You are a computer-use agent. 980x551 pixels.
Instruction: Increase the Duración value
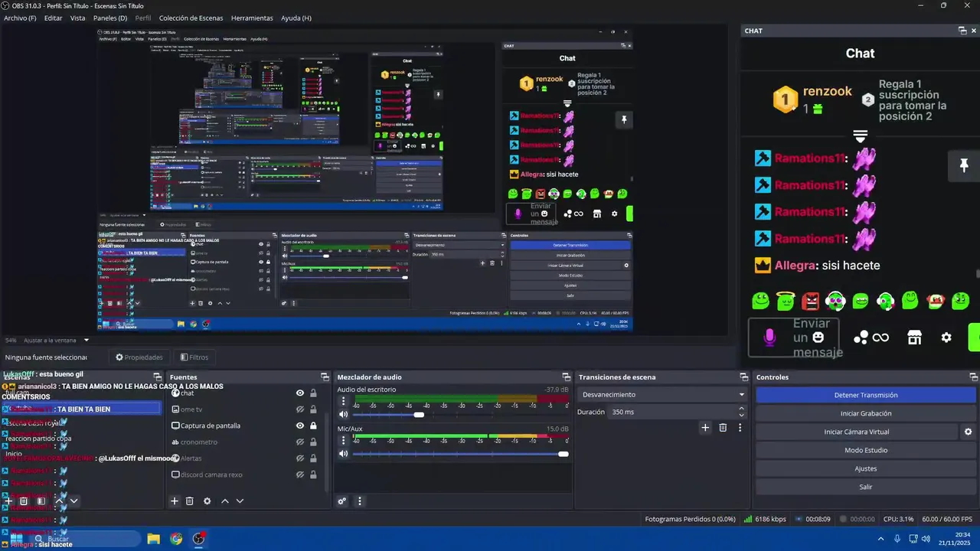pos(741,409)
